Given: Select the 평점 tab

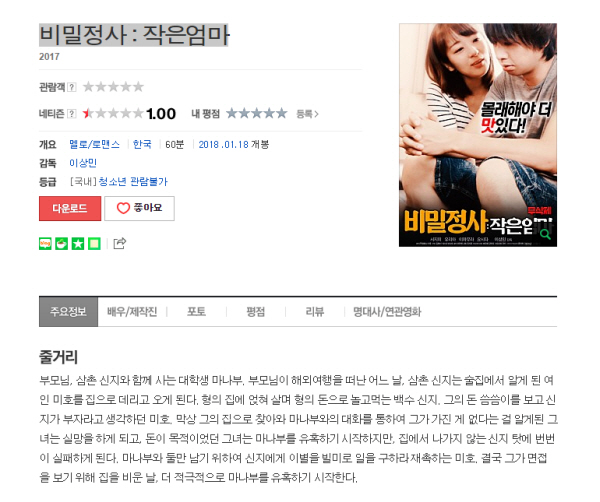Looking at the screenshot, I should [256, 312].
